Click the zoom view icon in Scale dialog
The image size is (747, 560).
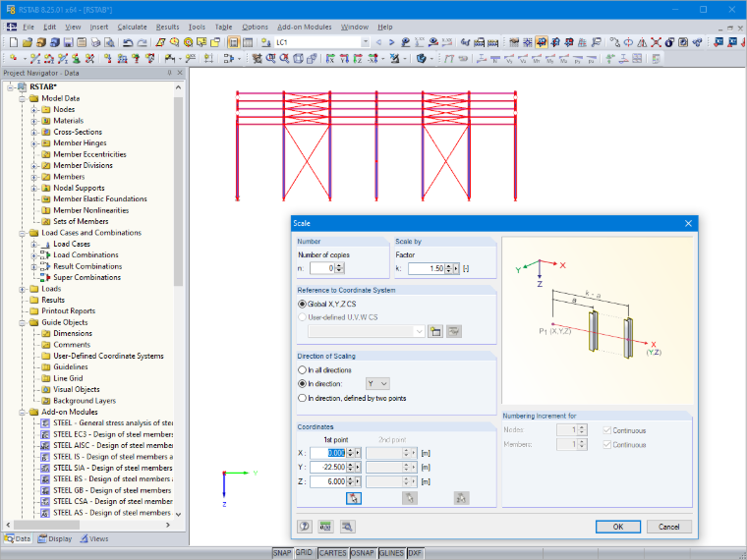[x=347, y=527]
